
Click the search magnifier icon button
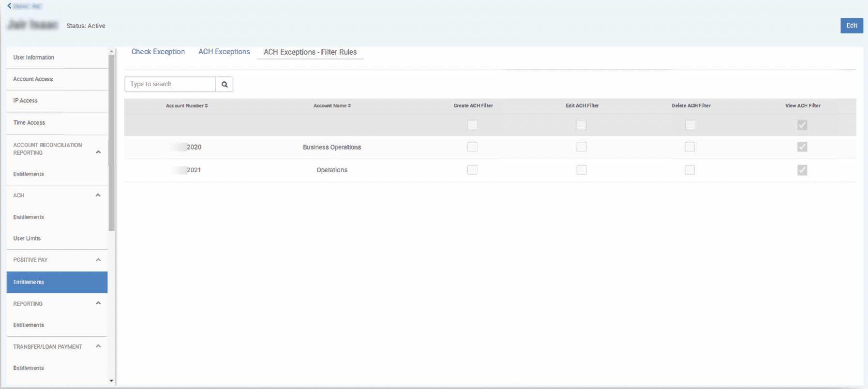(224, 84)
